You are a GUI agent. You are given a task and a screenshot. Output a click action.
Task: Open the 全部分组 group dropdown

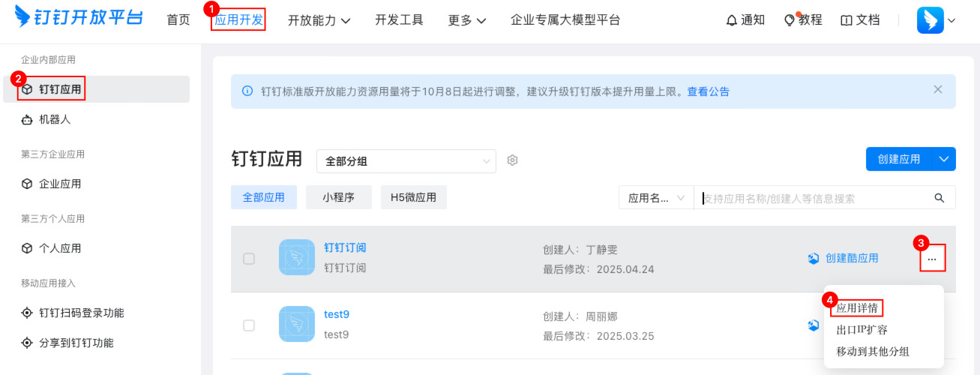(x=406, y=160)
